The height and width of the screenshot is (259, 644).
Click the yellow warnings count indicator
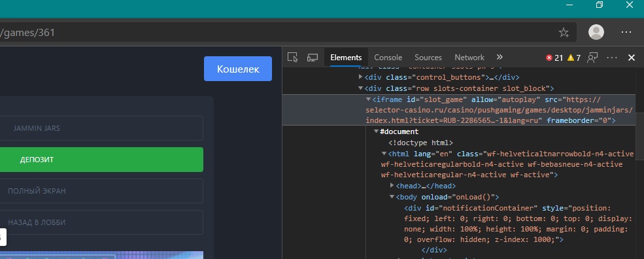pyautogui.click(x=574, y=58)
